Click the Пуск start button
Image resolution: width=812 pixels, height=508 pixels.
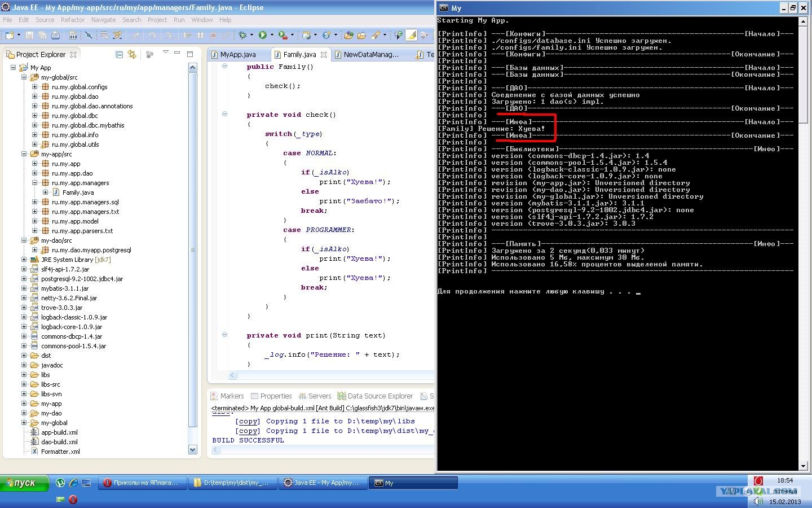(x=24, y=483)
